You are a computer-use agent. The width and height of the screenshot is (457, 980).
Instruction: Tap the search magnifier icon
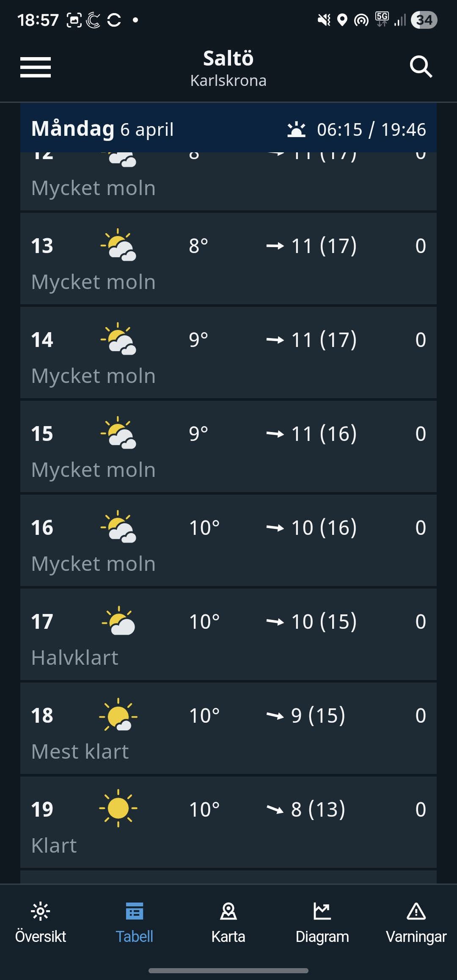(421, 67)
